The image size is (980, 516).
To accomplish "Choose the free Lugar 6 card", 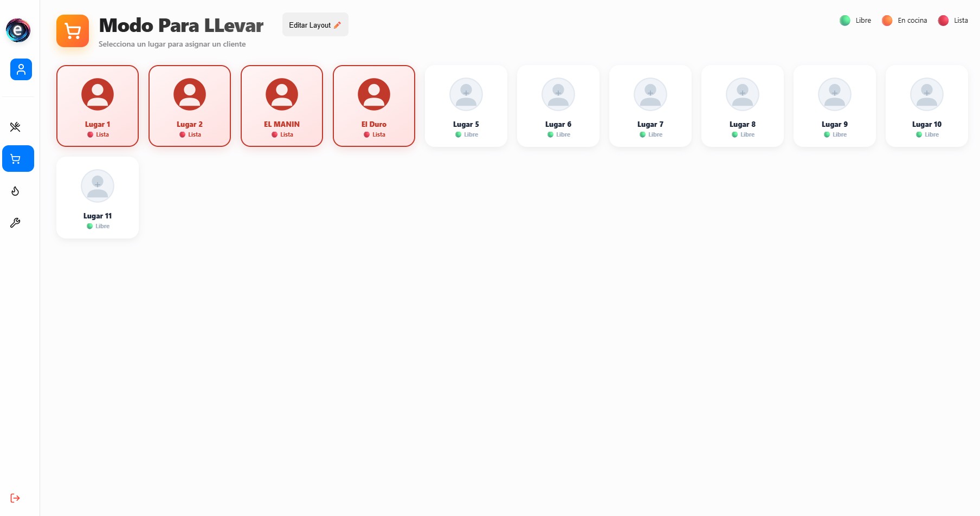I will [x=558, y=106].
